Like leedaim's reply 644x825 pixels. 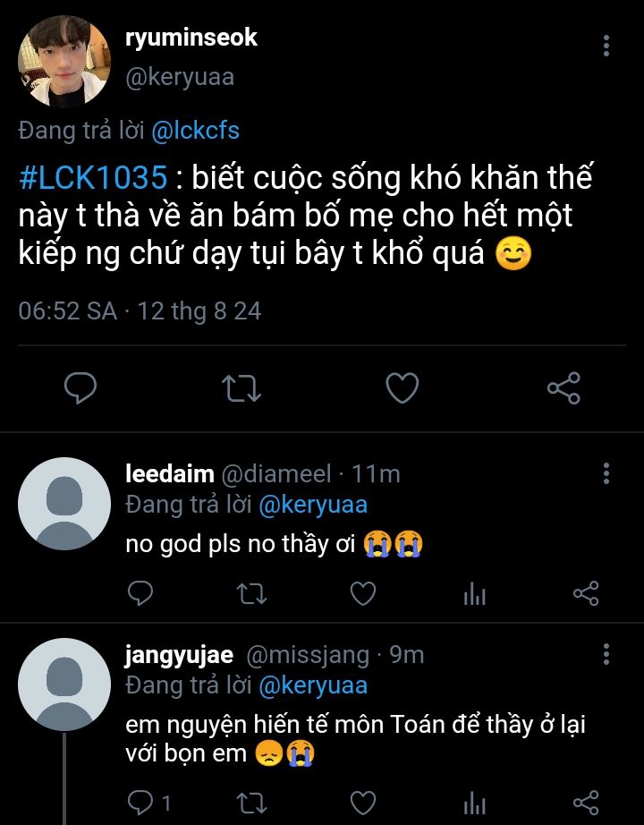pyautogui.click(x=362, y=592)
